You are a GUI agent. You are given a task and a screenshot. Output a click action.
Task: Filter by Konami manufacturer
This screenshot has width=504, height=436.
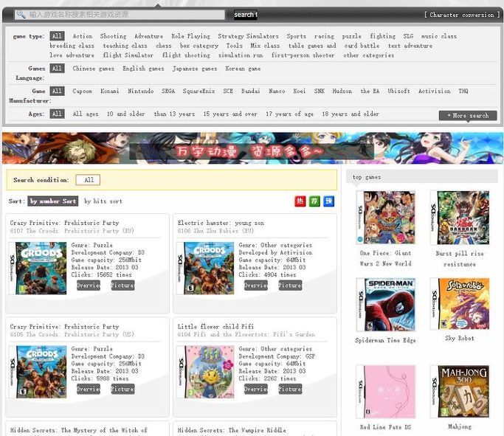110,91
